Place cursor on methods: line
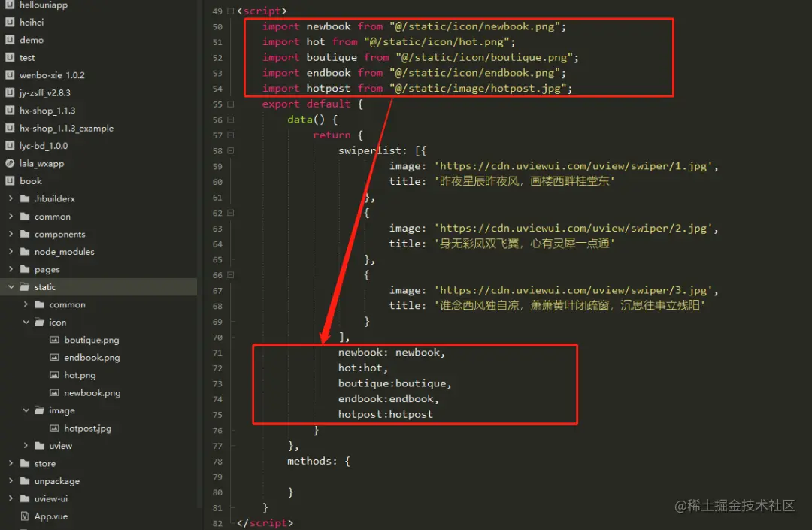Viewport: 812px width, 530px height. 319,461
